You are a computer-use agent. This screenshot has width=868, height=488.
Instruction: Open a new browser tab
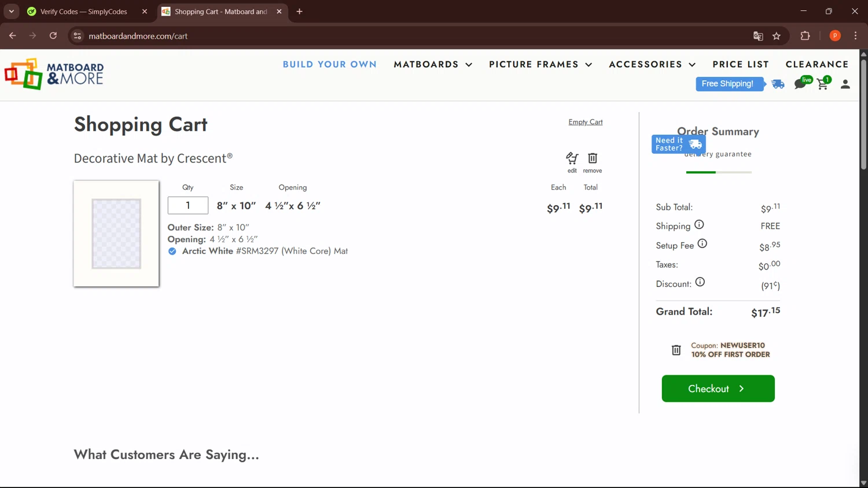click(299, 12)
